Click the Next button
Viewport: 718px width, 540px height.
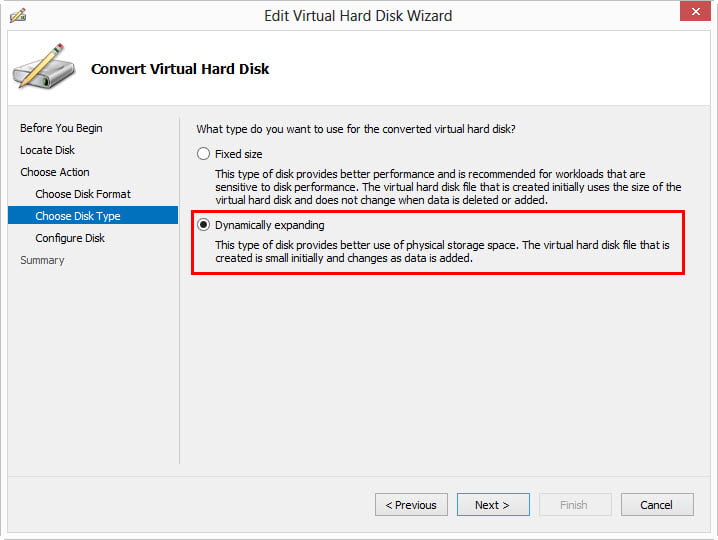click(492, 505)
